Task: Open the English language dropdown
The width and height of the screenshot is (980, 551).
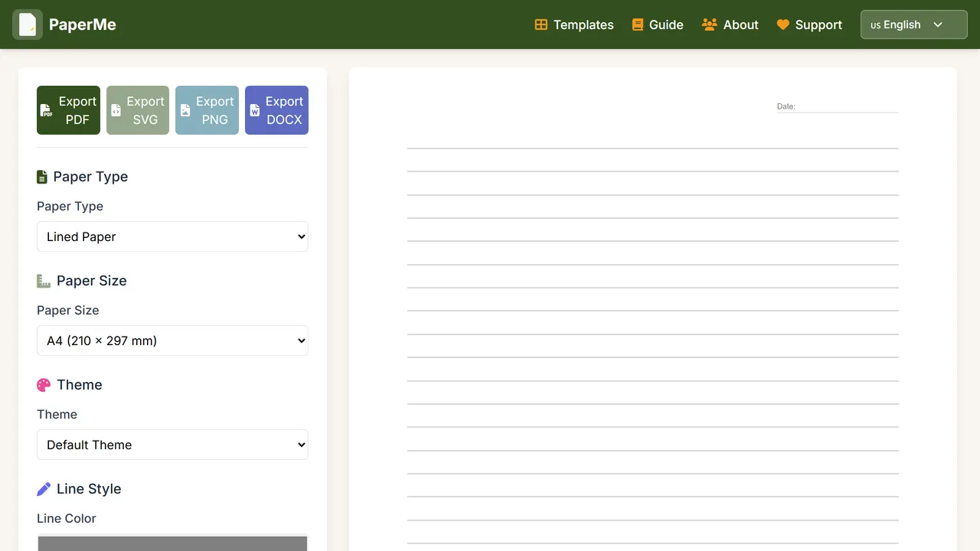Action: 914,24
